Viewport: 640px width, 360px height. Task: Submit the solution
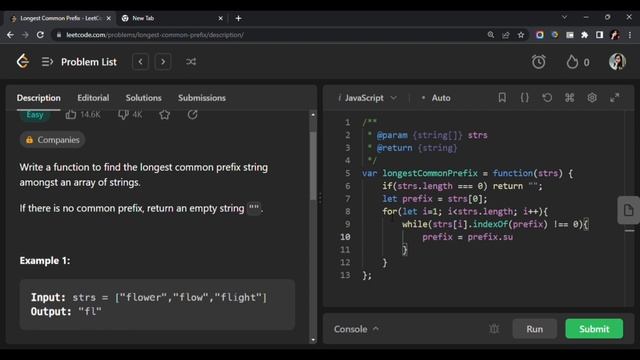click(594, 329)
